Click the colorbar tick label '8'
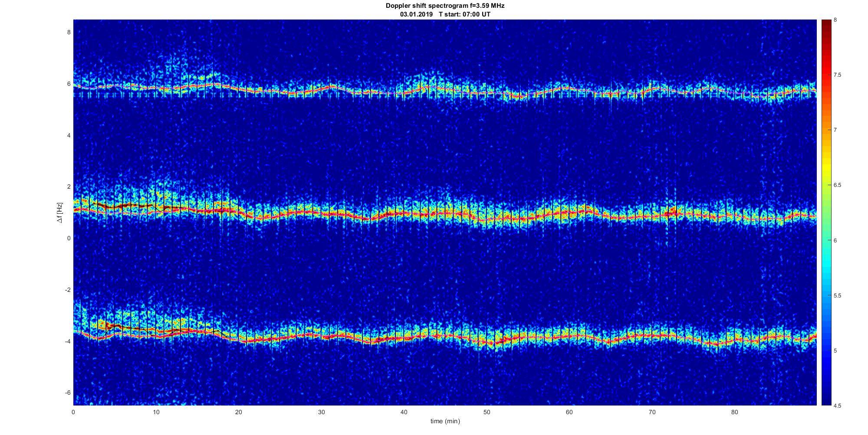 point(835,20)
